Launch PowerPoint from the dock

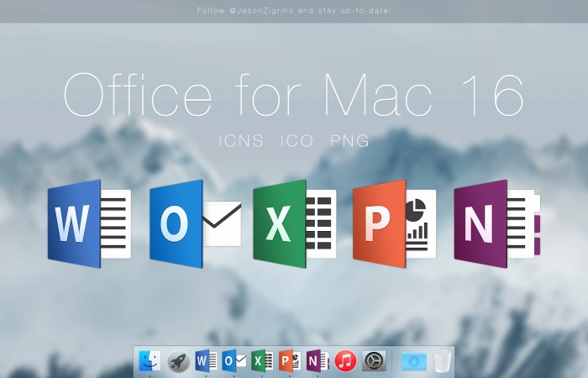pos(290,360)
